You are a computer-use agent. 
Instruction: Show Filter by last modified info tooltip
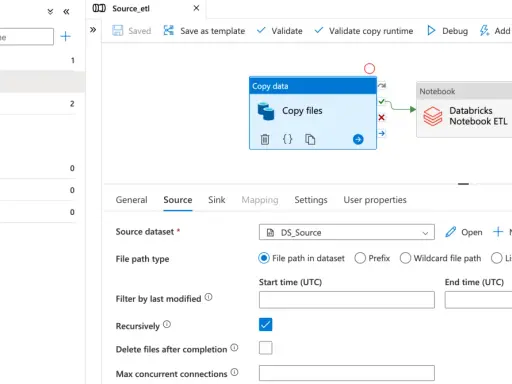pyautogui.click(x=208, y=297)
